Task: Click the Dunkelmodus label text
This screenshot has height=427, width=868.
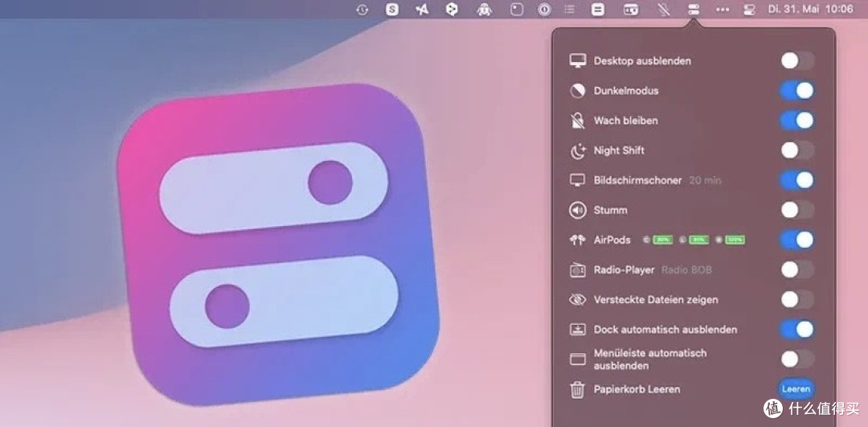Action: coord(626,90)
